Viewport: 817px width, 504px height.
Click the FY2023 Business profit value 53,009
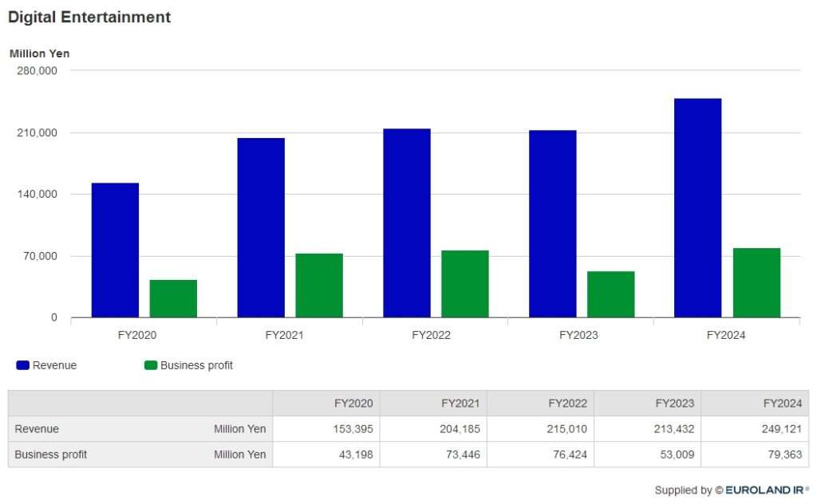[x=674, y=455]
